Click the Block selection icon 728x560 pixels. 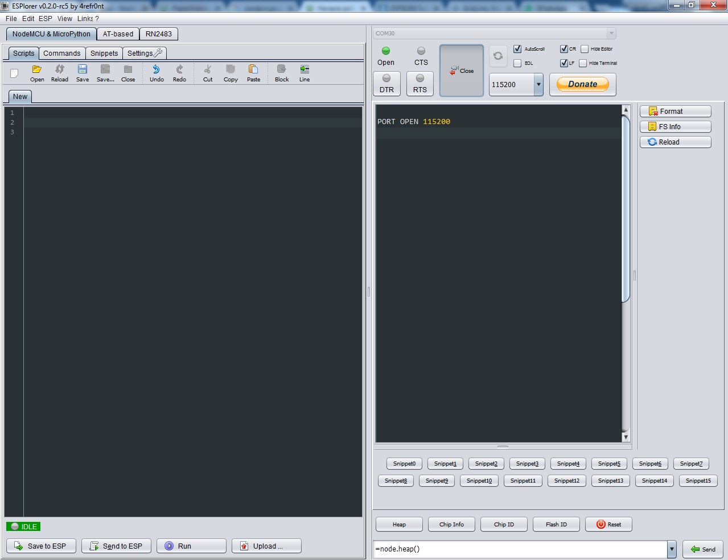281,73
